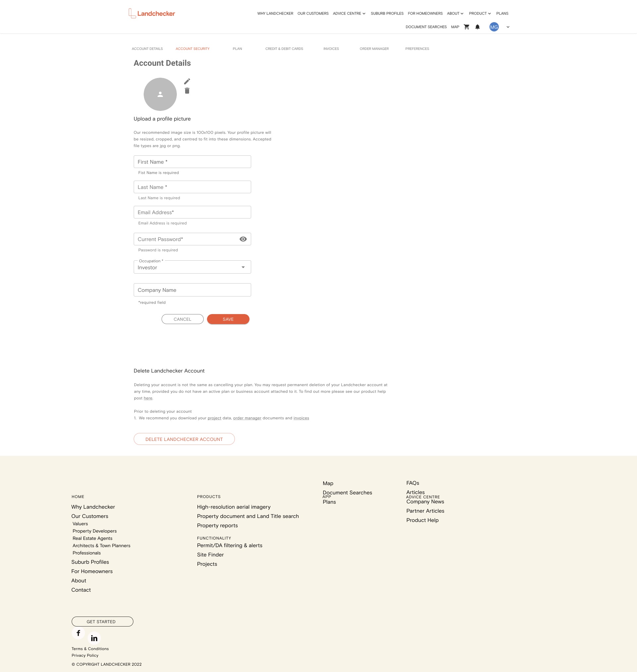This screenshot has width=637, height=672.
Task: Switch to Credit & Debit Cards tab
Action: [x=284, y=48]
